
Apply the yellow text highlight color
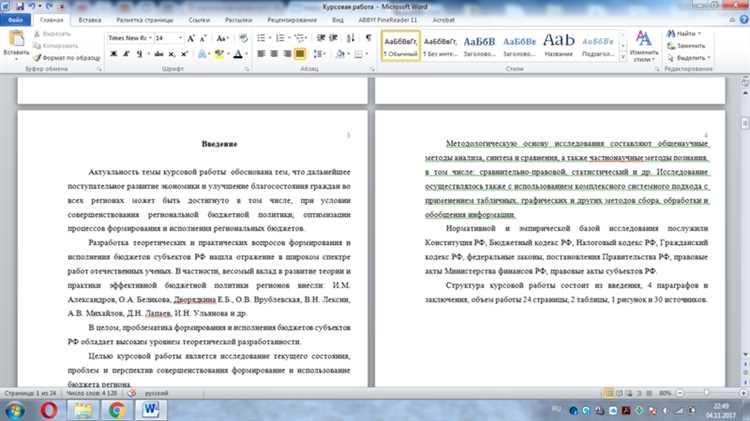tap(219, 54)
